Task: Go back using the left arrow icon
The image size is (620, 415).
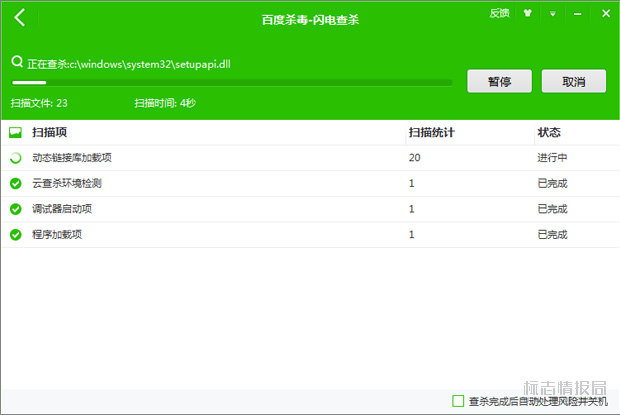Action: pos(19,17)
